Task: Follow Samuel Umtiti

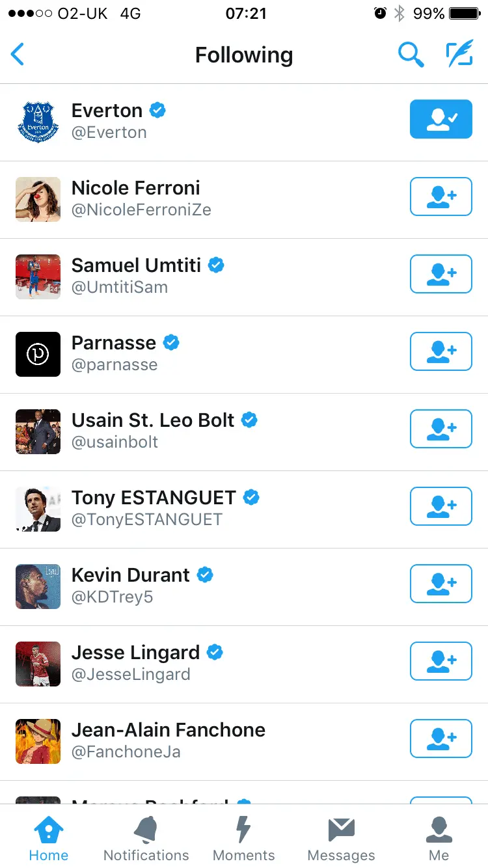Action: coord(441,274)
